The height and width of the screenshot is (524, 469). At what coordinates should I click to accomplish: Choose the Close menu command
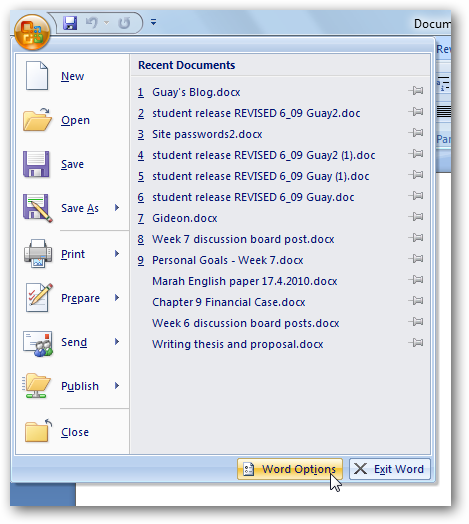coord(73,432)
